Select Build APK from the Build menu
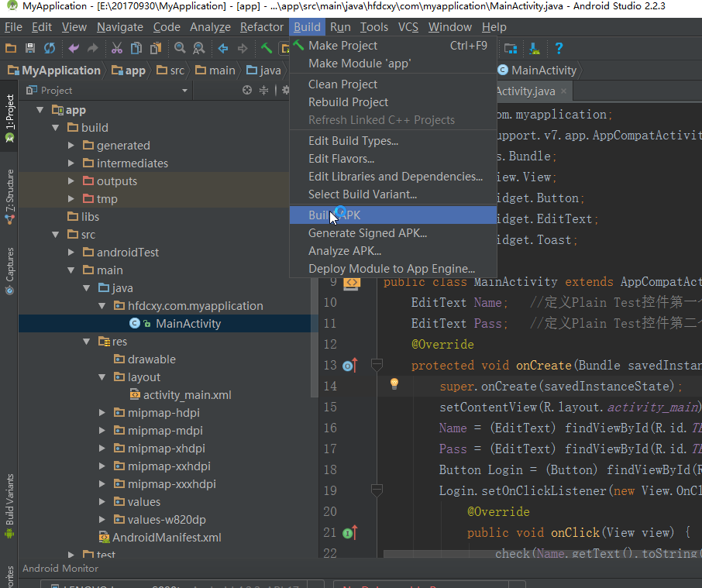Image resolution: width=702 pixels, height=588 pixels. click(x=393, y=215)
